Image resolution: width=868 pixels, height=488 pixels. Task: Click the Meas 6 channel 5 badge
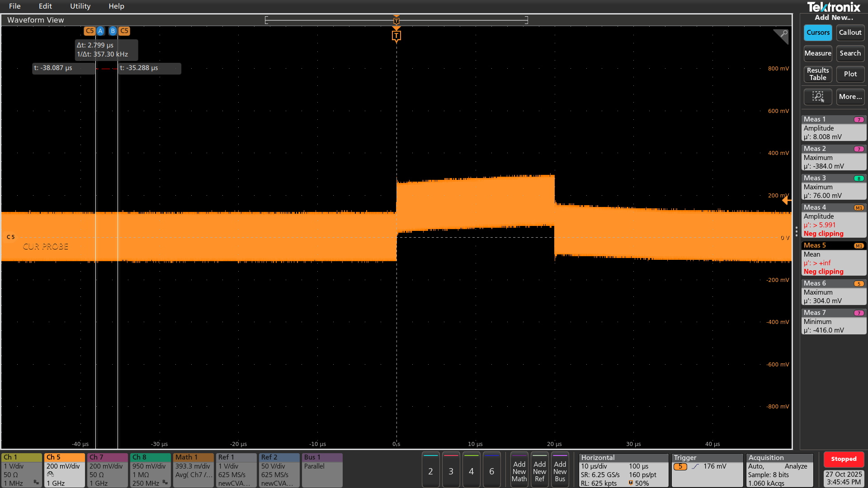pos(859,284)
